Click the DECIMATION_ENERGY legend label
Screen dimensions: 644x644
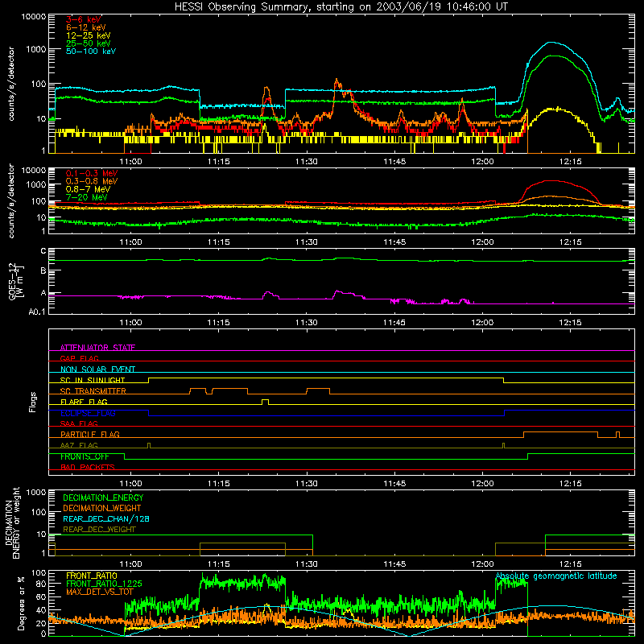pos(103,497)
